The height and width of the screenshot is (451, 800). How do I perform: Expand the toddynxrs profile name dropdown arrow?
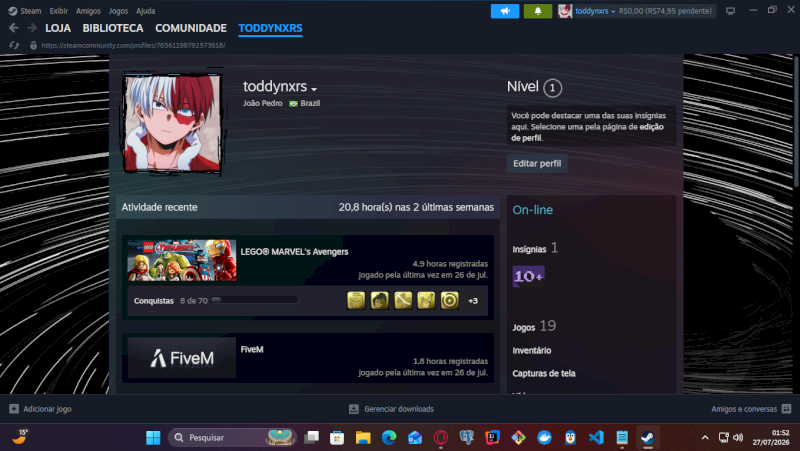[314, 89]
